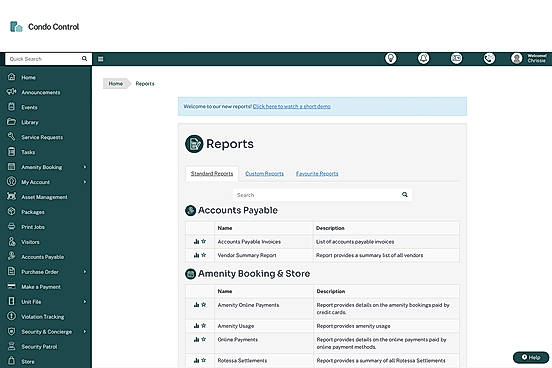Expand the Purchase Order submenu arrow
The width and height of the screenshot is (552, 368).
pos(85,272)
